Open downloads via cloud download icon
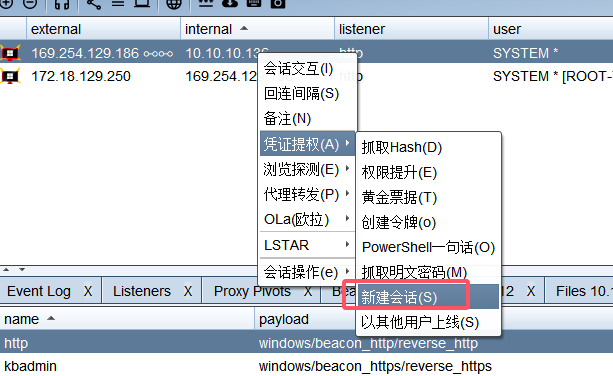The width and height of the screenshot is (613, 376). 230,4
